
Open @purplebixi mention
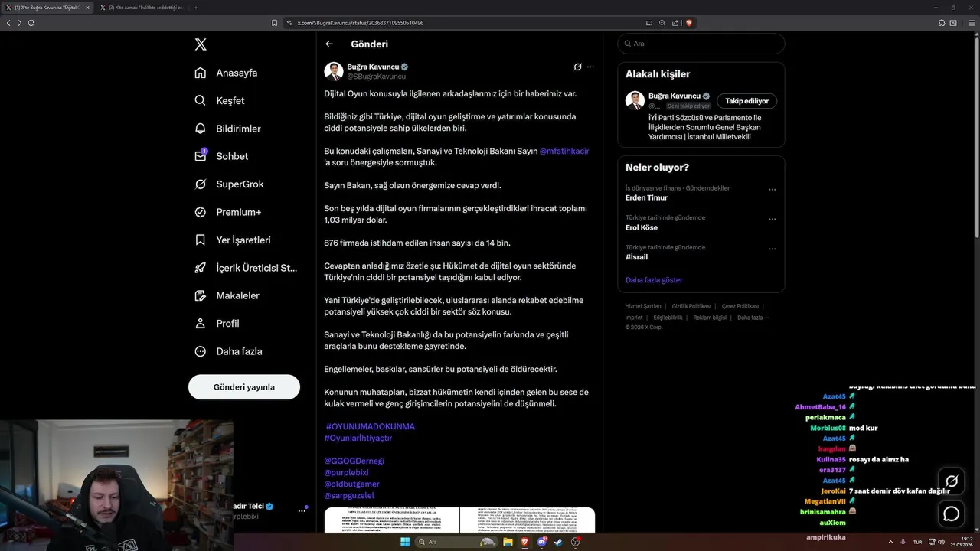(347, 472)
